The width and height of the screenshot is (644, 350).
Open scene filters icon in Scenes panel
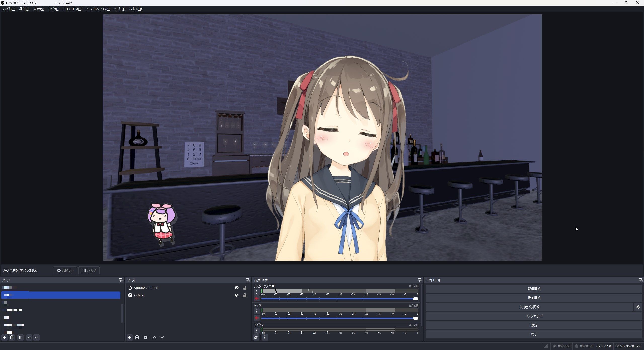point(20,337)
